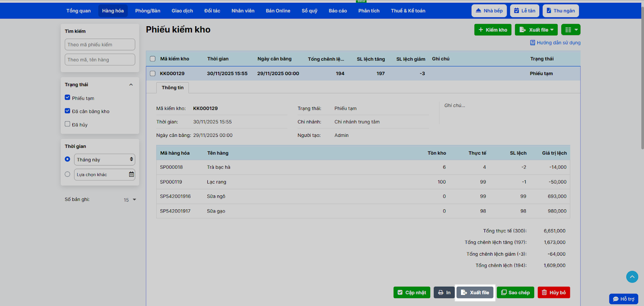
Task: Click the Trà bạc hà product row
Action: coord(363,167)
